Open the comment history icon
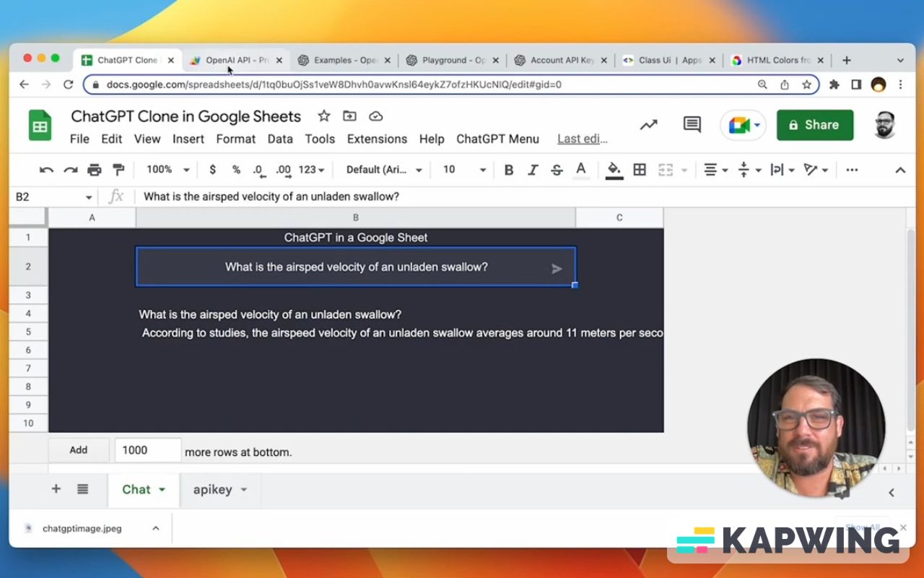This screenshot has height=578, width=924. 692,125
